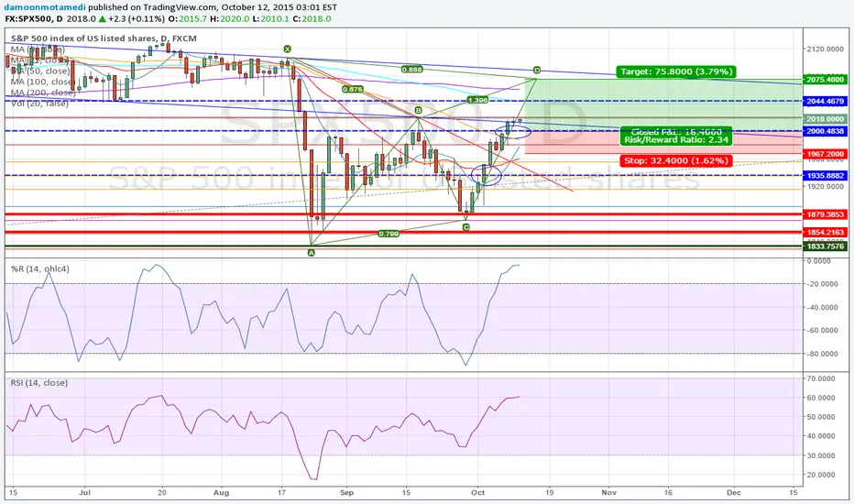Click the harmonic pattern point C marker

(465, 227)
